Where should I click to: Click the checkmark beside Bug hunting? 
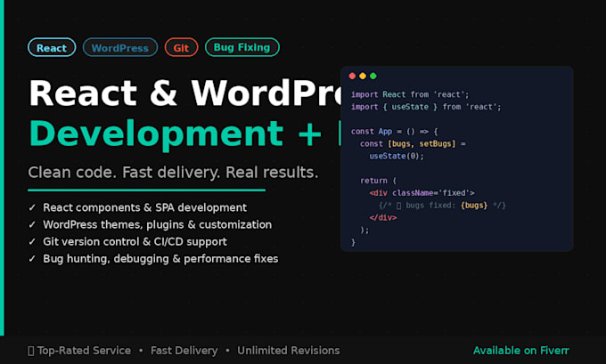tap(32, 259)
